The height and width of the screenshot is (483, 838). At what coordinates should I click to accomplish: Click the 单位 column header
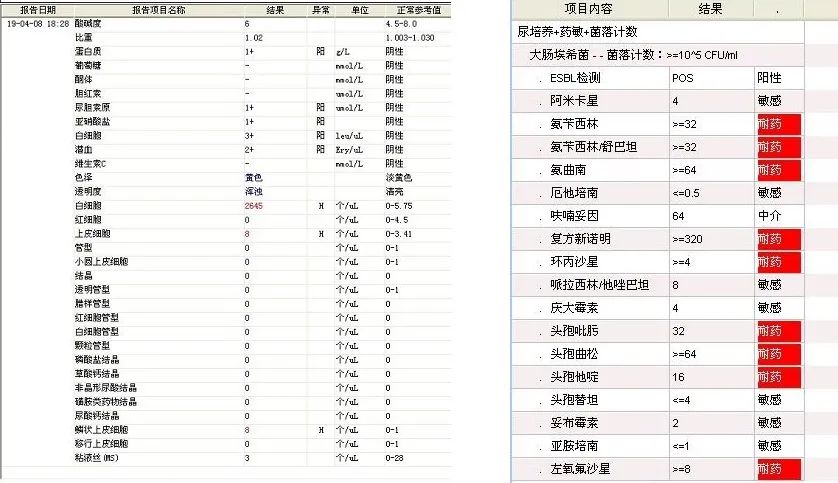coord(360,10)
